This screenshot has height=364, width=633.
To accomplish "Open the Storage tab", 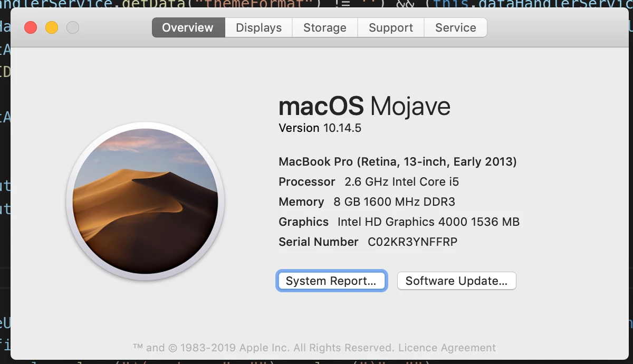I will click(x=324, y=27).
